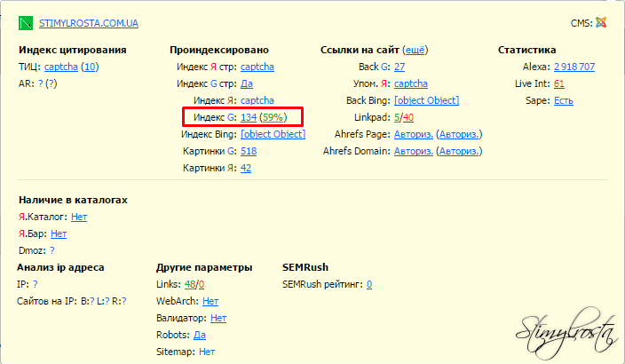Click the Joomla CMS icon
Screen dimensions: 625x364
coord(601,23)
